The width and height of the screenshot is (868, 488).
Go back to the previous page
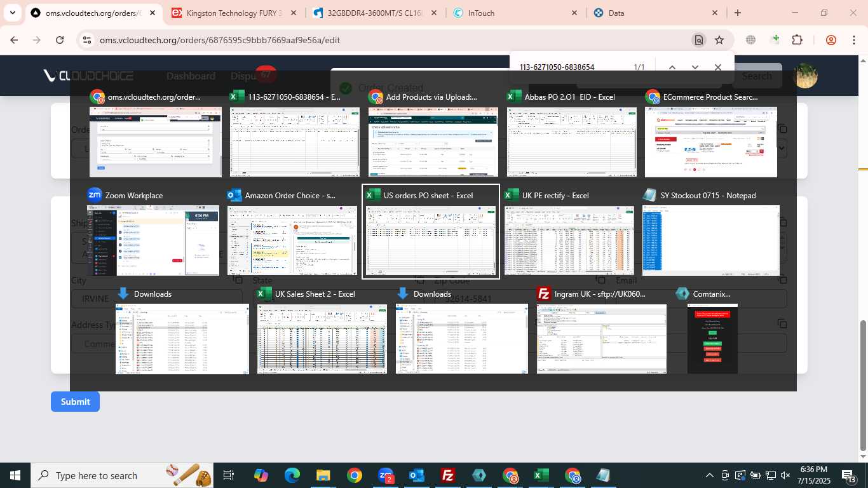[14, 40]
